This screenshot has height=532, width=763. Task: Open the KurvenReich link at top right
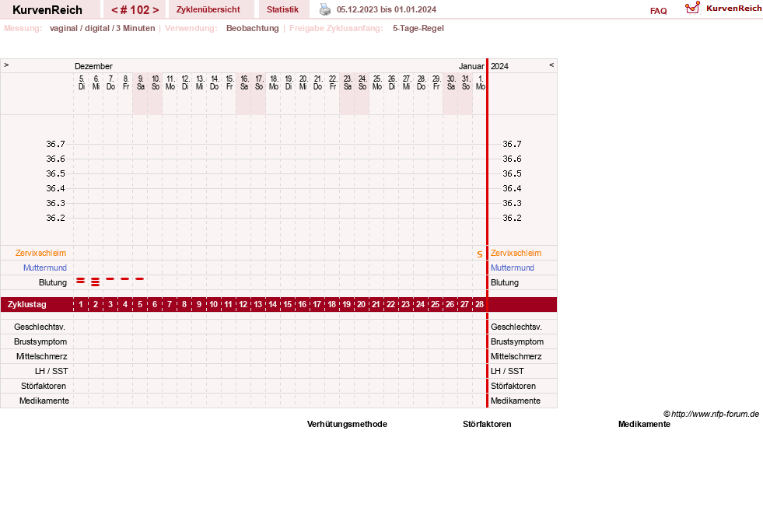point(733,9)
